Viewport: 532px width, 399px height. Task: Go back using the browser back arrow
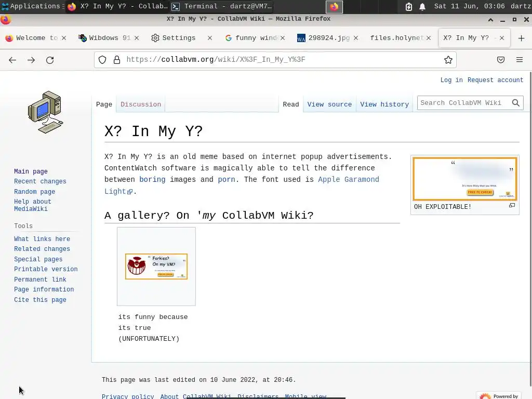tap(12, 60)
